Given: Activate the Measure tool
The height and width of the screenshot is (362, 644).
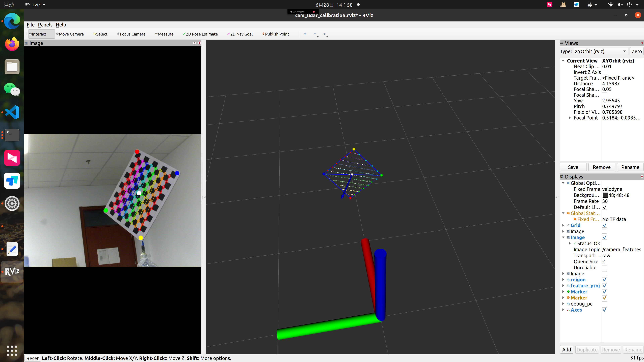Looking at the screenshot, I should [164, 34].
